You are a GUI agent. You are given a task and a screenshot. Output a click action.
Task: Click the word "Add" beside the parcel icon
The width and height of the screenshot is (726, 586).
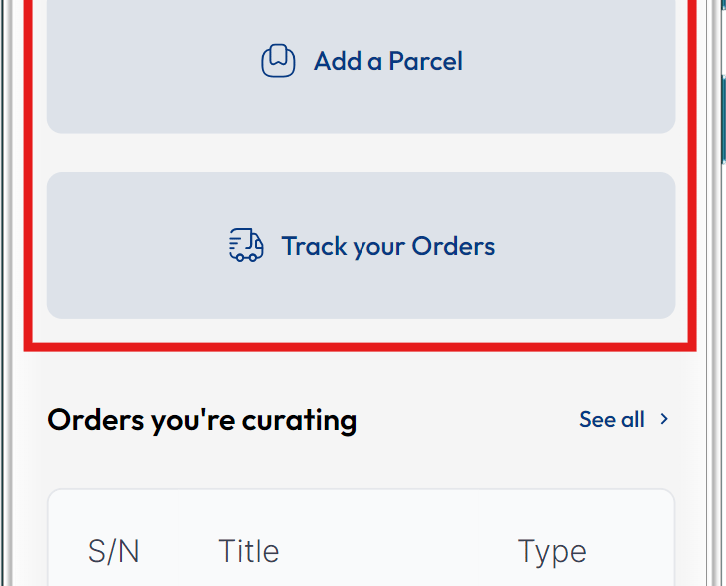[x=338, y=61]
